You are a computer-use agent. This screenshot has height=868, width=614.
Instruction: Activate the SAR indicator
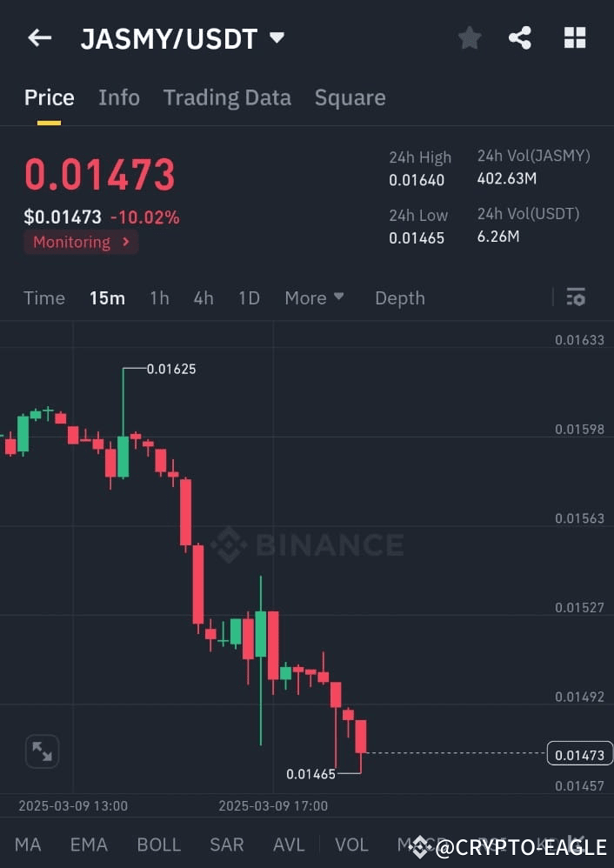226,845
